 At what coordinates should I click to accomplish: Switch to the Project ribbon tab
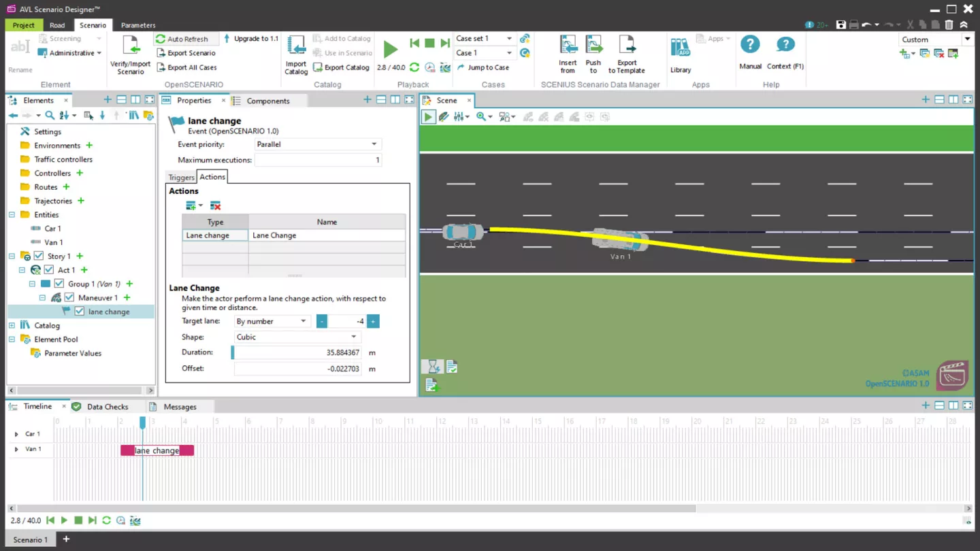tap(23, 25)
